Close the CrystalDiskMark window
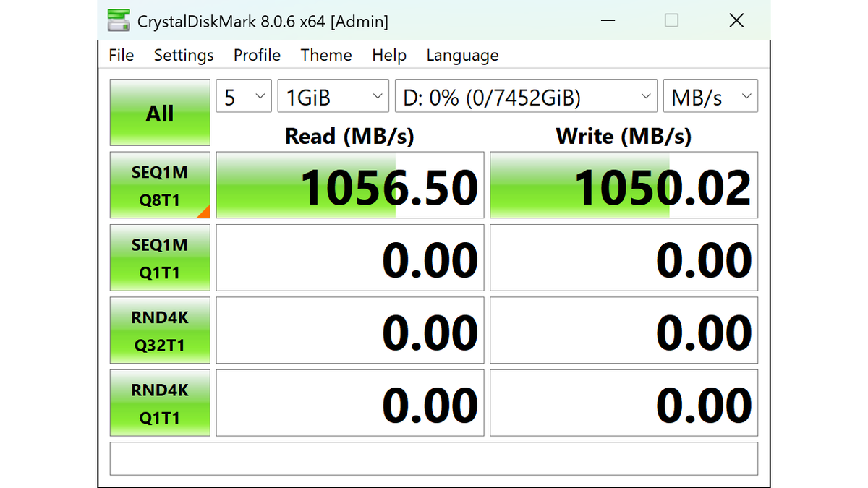Screen dimensions: 868x488 pyautogui.click(x=736, y=20)
